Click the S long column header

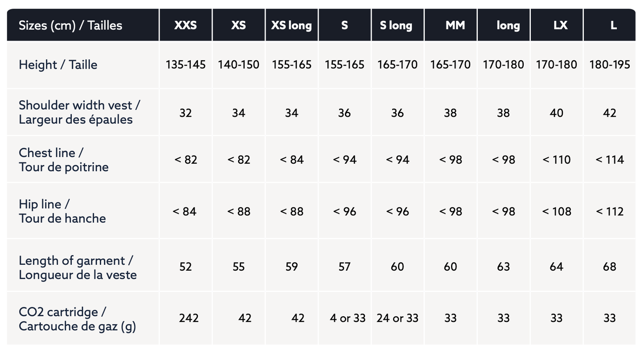click(x=396, y=25)
